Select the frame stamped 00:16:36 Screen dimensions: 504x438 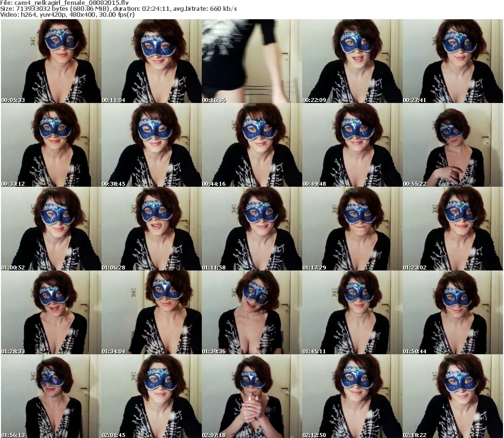pyautogui.click(x=252, y=61)
